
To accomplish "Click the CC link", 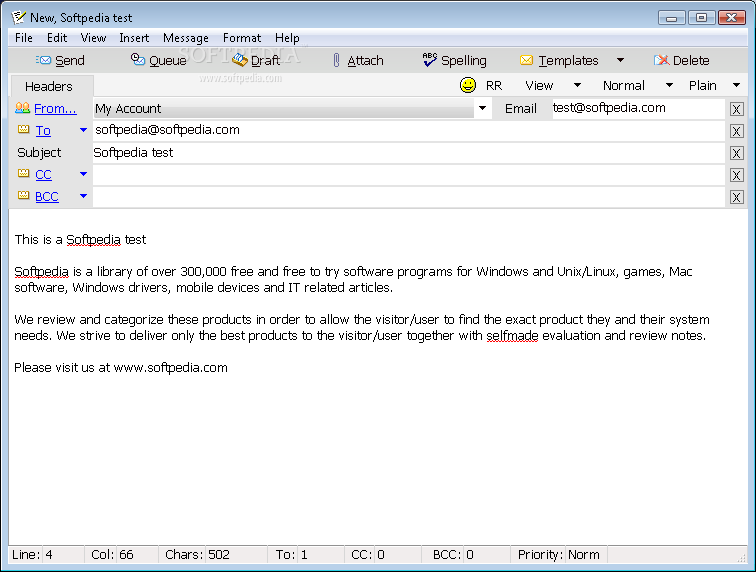I will point(43,175).
